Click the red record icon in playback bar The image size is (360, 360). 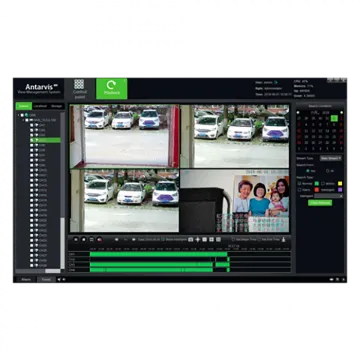click(x=99, y=239)
